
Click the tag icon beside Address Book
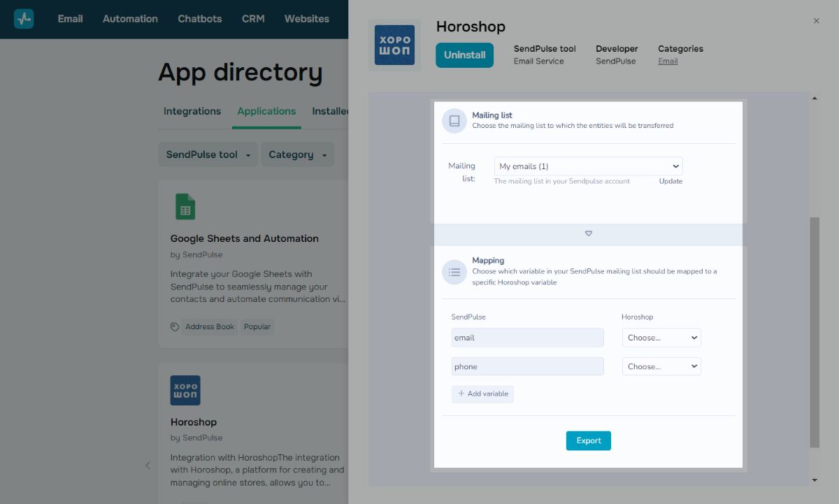click(x=175, y=326)
